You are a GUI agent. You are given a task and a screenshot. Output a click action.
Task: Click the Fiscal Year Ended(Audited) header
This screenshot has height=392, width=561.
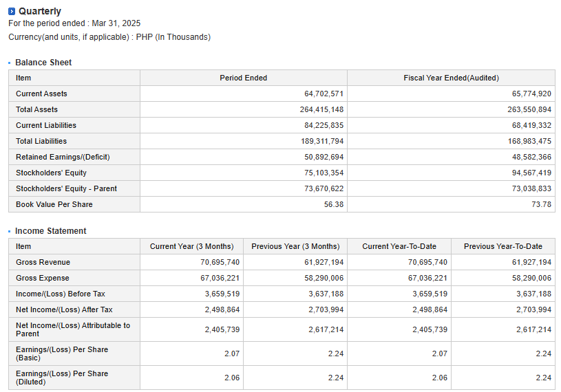pyautogui.click(x=451, y=78)
